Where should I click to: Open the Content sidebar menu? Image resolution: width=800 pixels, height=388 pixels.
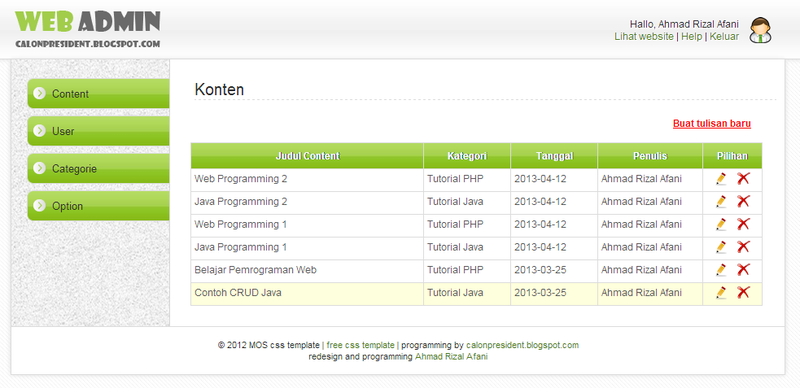pyautogui.click(x=98, y=94)
